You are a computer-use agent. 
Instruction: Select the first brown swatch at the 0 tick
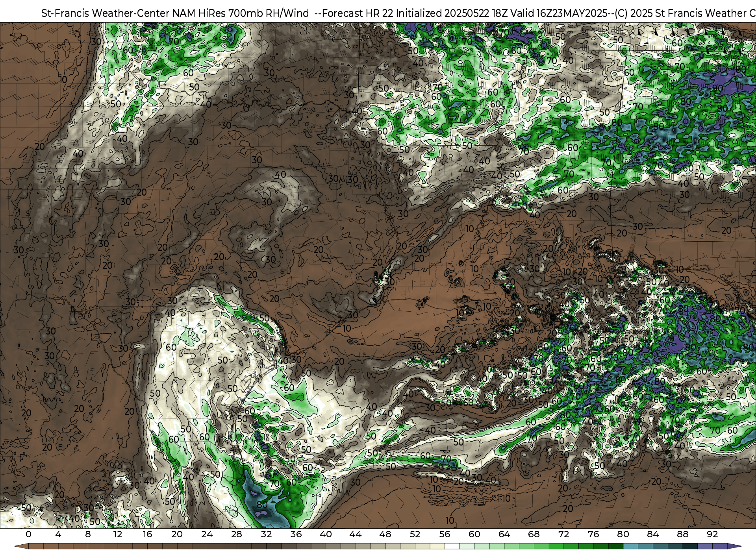[x=36, y=546]
